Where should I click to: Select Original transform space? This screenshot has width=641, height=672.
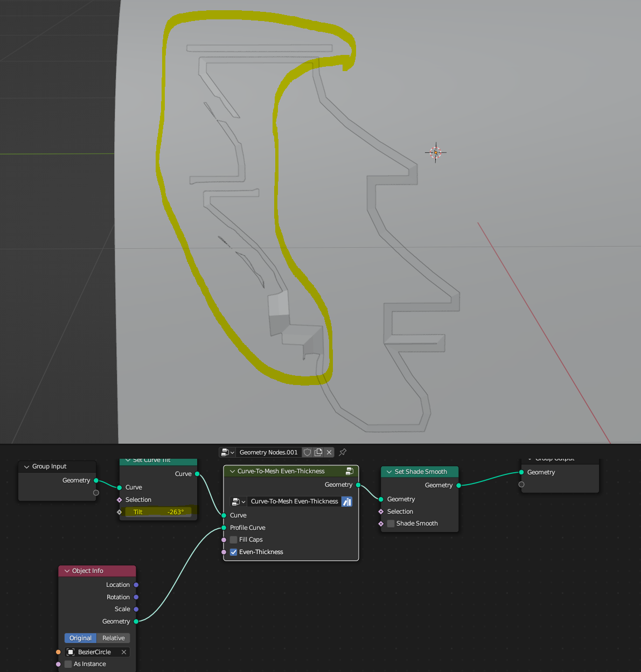[x=80, y=638]
